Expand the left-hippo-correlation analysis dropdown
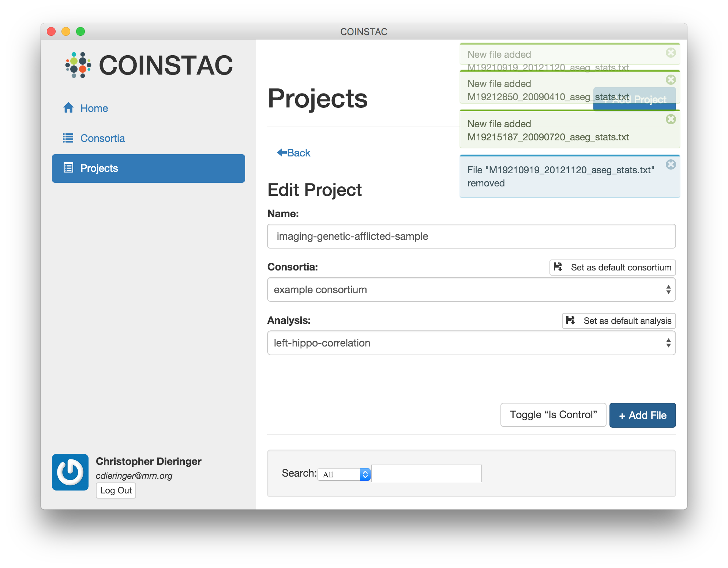The height and width of the screenshot is (568, 728). point(471,343)
